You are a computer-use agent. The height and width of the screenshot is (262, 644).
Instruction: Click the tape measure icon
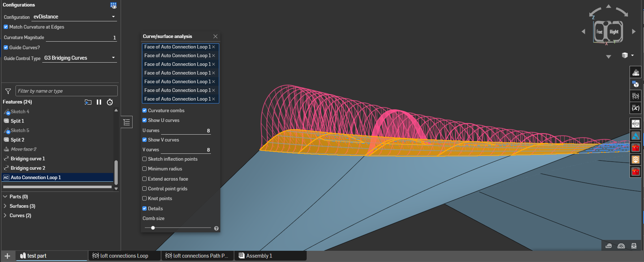(609, 246)
